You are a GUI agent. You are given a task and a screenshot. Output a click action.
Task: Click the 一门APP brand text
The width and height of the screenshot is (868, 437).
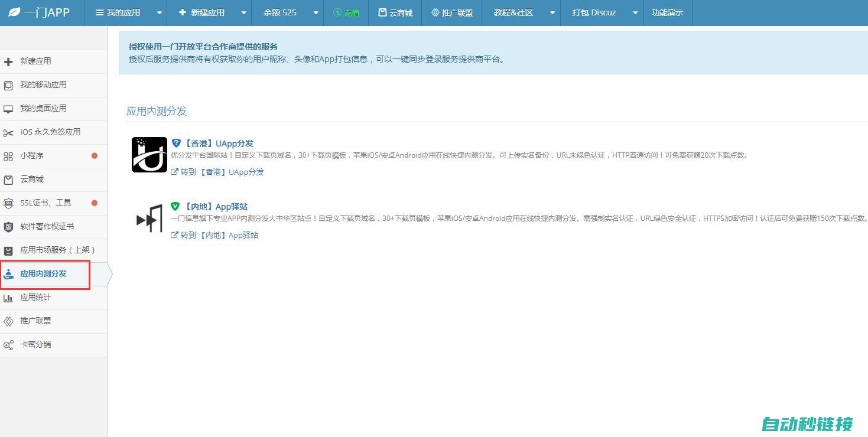tap(47, 12)
